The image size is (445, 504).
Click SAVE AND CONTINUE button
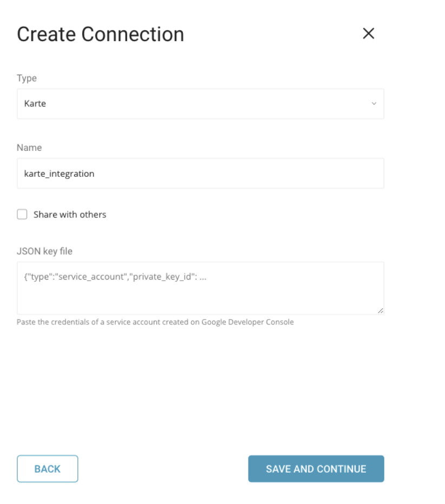coord(316,469)
